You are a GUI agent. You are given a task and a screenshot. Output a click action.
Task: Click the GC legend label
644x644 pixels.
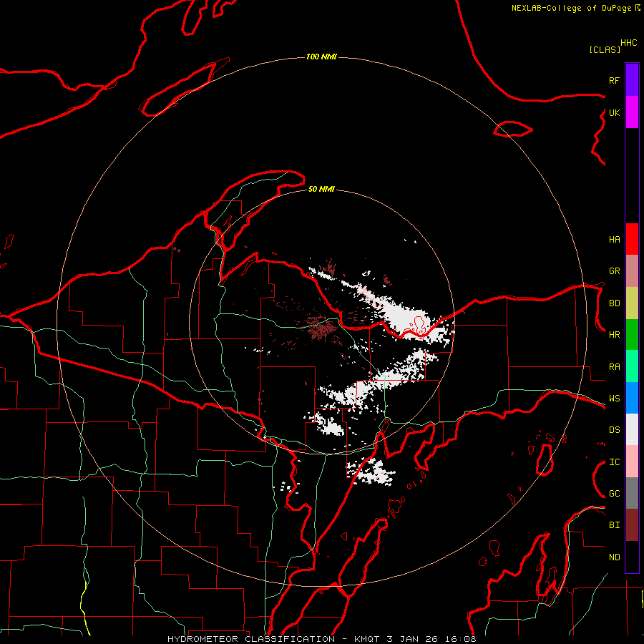[x=614, y=494]
